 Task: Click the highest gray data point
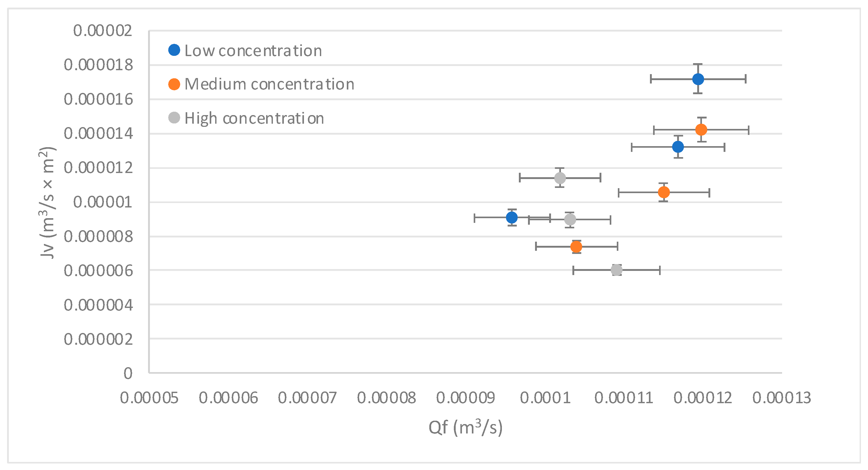point(560,178)
